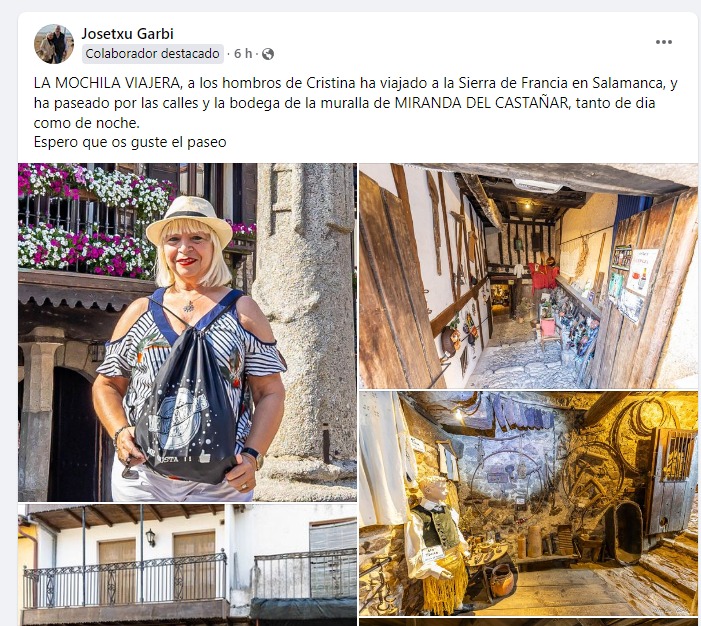This screenshot has width=701, height=626.
Task: Open the 6 h post timestamp
Action: coord(243,54)
